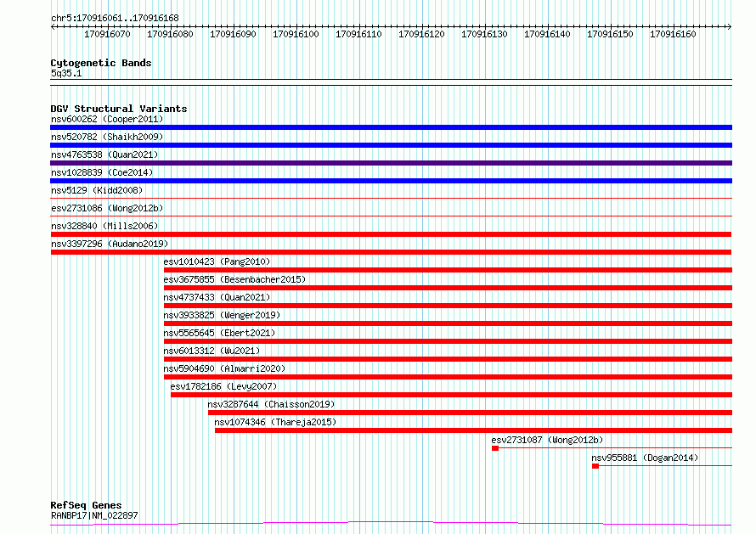This screenshot has height=534, width=756.
Task: Click the nsv5904690 (Almarri2020) label
Action: [225, 368]
